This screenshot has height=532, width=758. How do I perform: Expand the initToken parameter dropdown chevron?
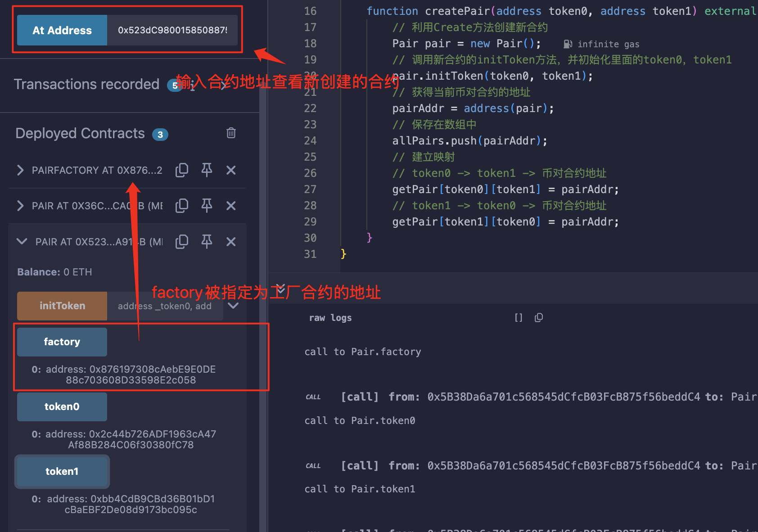tap(233, 306)
